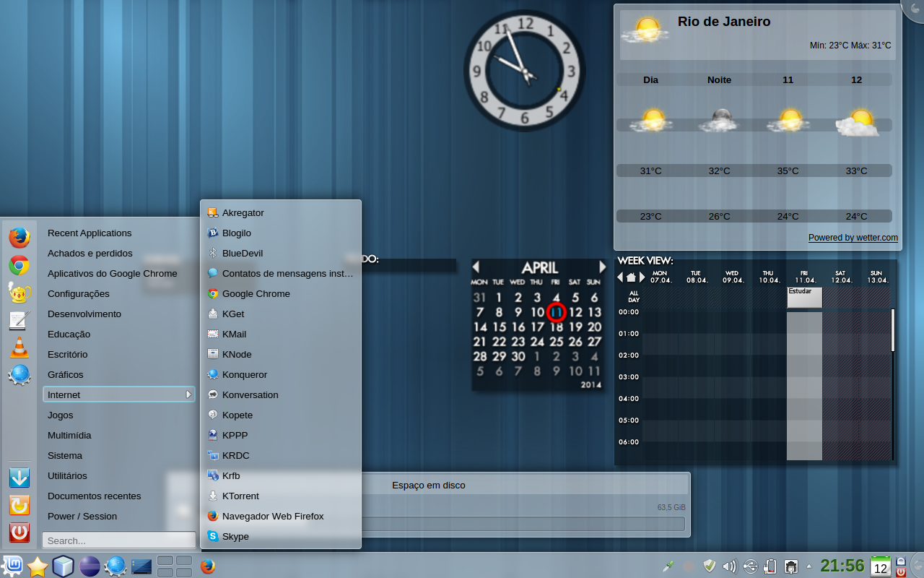Go to previous week in Week View
The width and height of the screenshot is (924, 578).
(x=620, y=277)
